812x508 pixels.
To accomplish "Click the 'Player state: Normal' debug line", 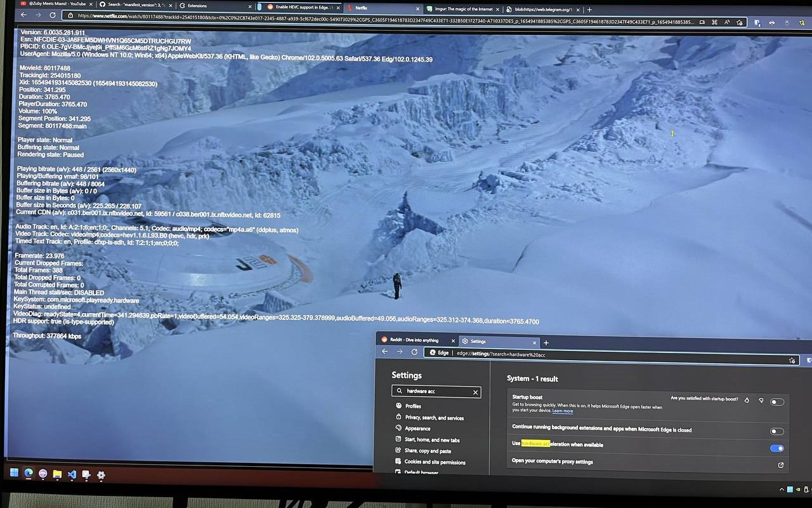I will pyautogui.click(x=46, y=140).
